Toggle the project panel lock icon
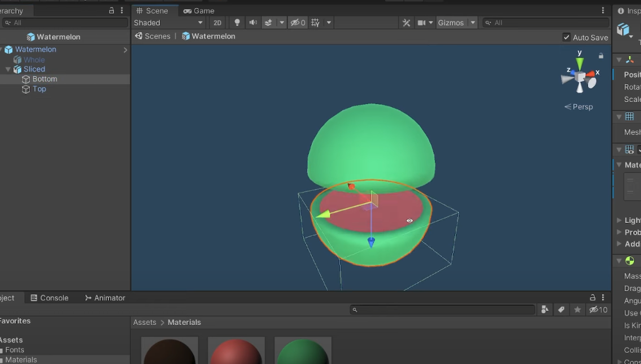641x364 pixels. coord(592,297)
